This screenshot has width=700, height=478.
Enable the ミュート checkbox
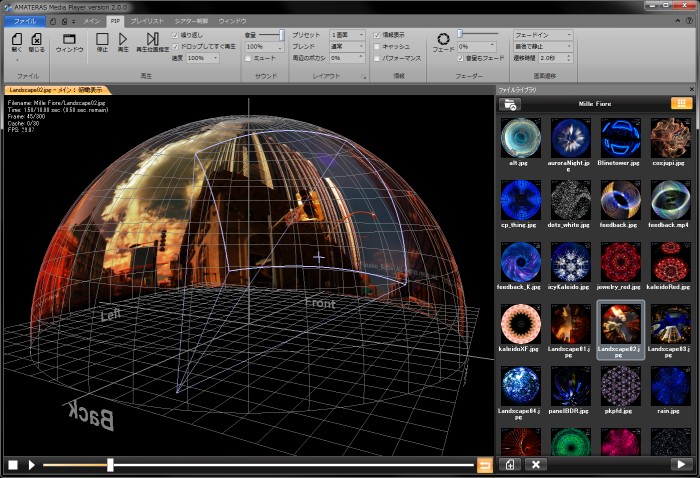248,58
